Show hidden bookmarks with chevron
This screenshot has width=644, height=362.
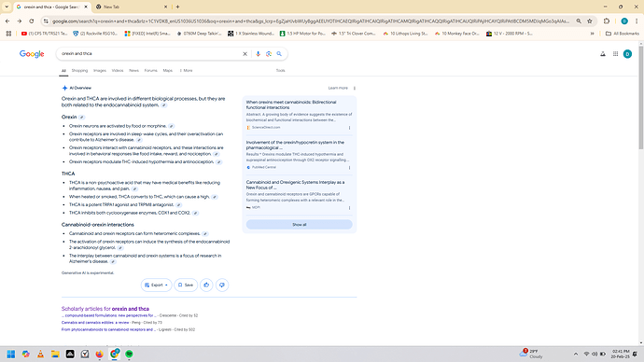click(592, 34)
